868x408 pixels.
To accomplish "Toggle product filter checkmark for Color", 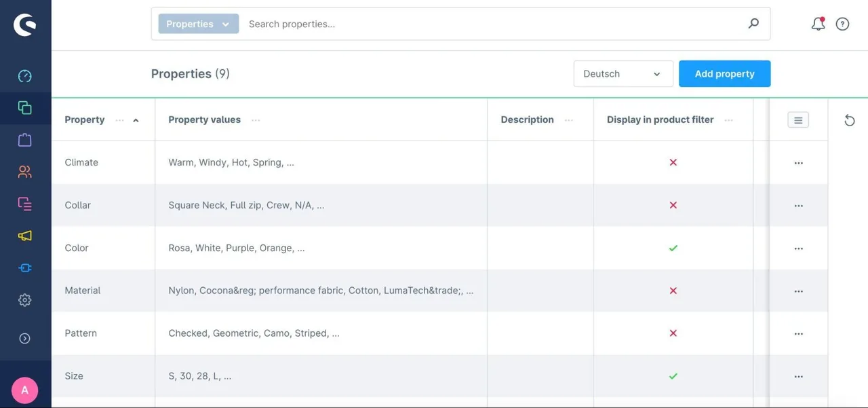I will click(x=673, y=248).
